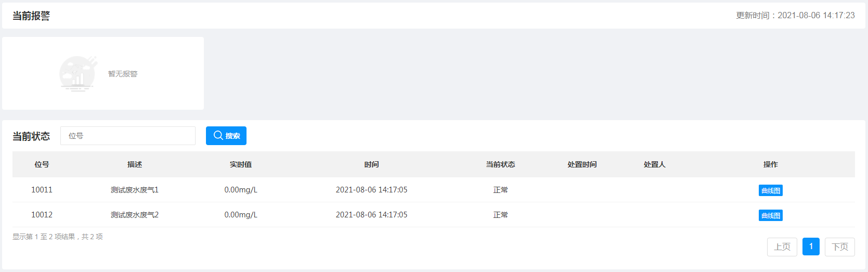Go to the next page 下页
Screen dimensions: 868x272
(x=840, y=247)
